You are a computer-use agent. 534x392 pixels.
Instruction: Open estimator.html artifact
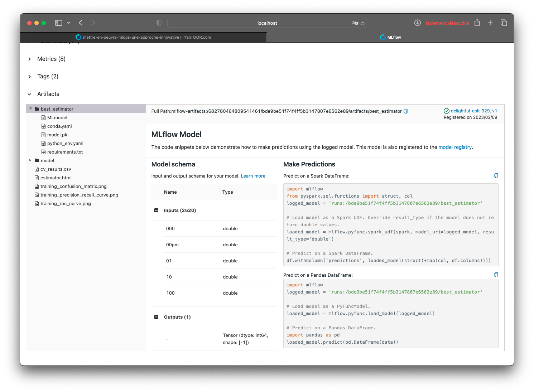pos(56,178)
